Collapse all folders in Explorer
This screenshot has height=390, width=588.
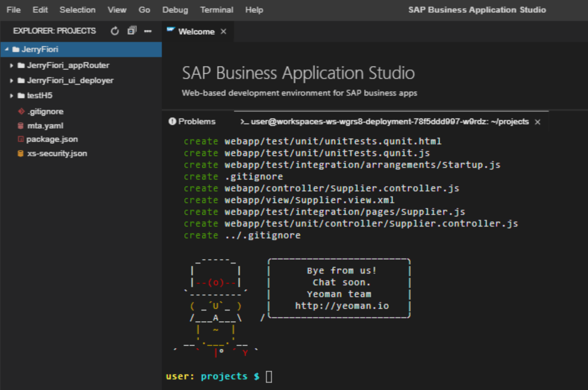tap(132, 31)
